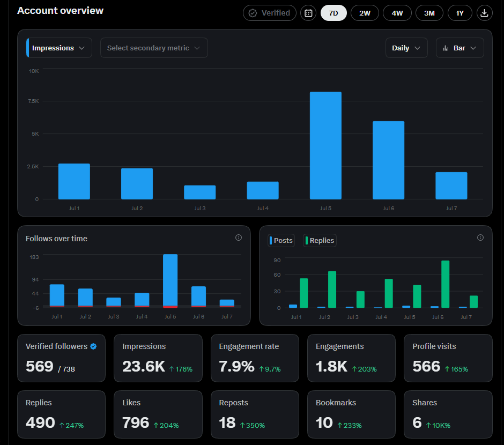Open the Profile visits 566 card
Screen dimensions: 504x445
click(x=448, y=358)
